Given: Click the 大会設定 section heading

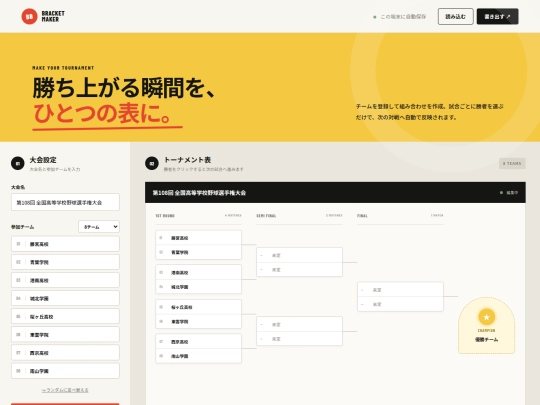Looking at the screenshot, I should [x=43, y=160].
